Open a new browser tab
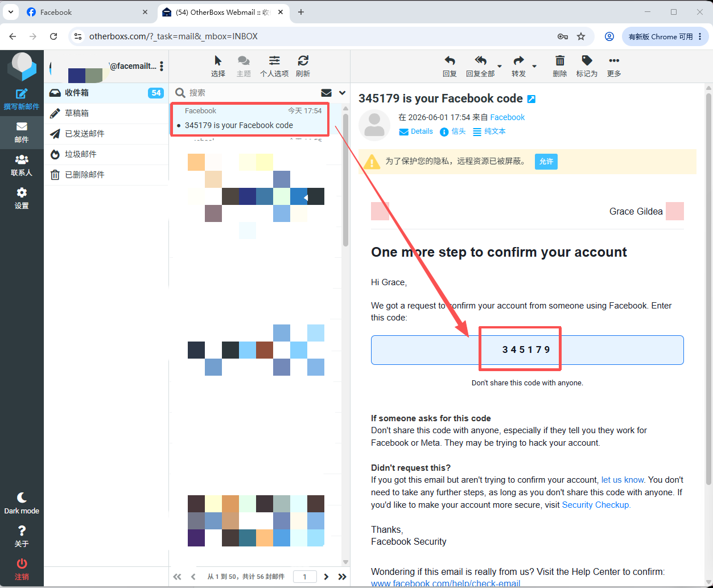The image size is (713, 588). (301, 12)
